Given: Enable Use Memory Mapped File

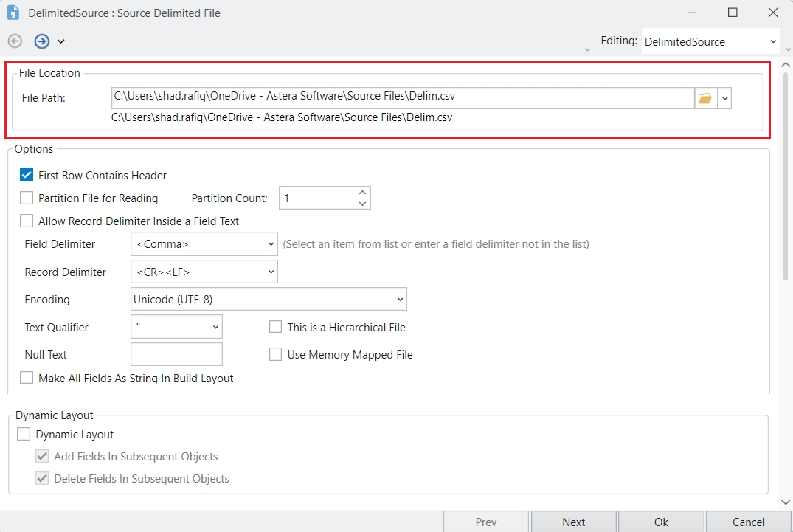Looking at the screenshot, I should pyautogui.click(x=276, y=355).
